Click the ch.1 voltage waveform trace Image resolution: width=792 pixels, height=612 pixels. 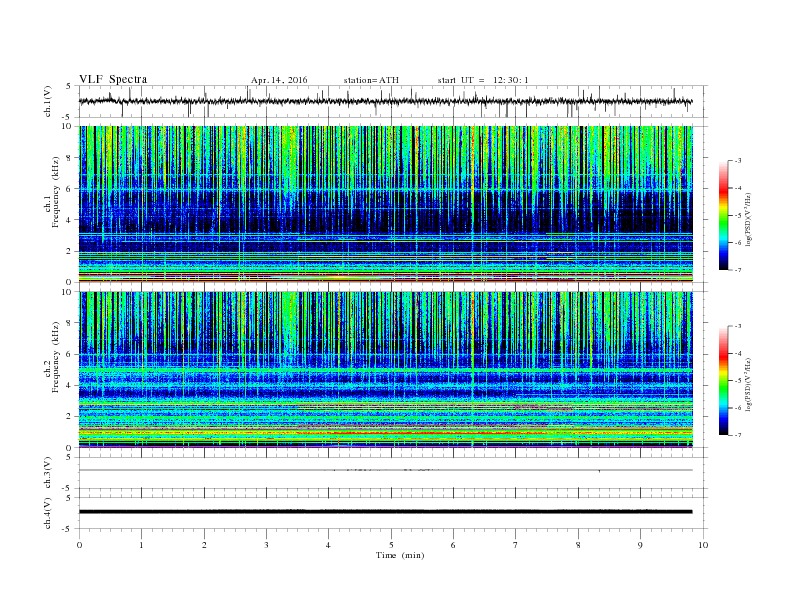tap(385, 101)
